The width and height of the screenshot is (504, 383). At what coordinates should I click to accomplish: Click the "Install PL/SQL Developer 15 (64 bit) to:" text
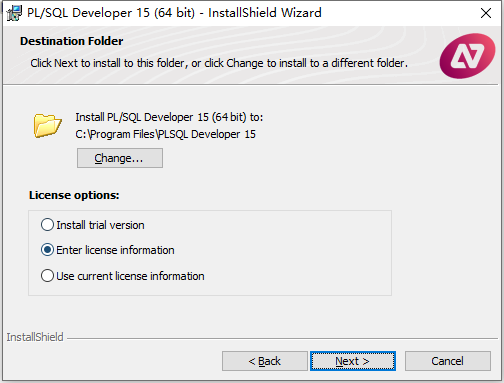tap(169, 117)
